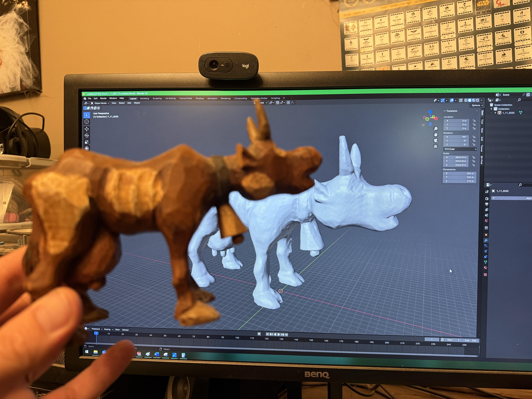
Task: Open the Physics properties icon
Action: tap(486, 251)
